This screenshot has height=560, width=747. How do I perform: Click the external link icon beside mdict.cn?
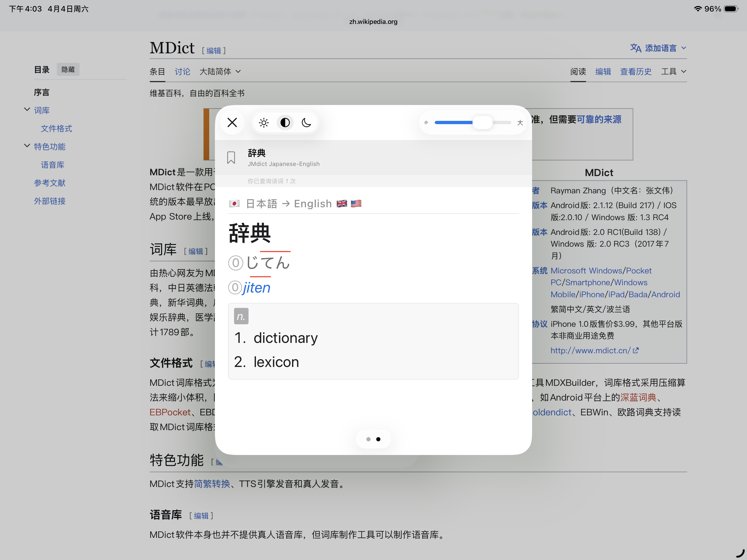click(635, 350)
